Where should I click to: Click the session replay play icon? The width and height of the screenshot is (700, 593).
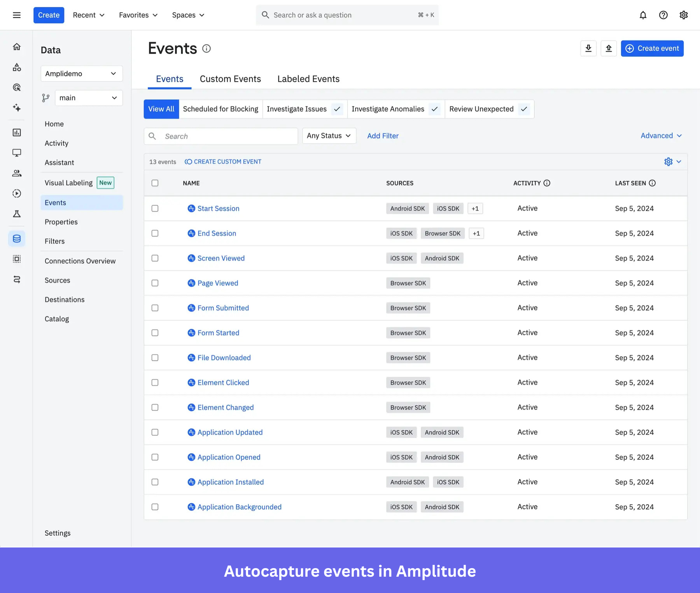17,193
